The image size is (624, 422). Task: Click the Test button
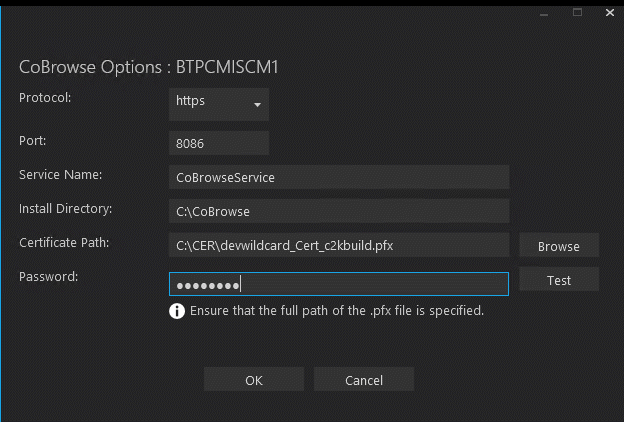tap(559, 280)
